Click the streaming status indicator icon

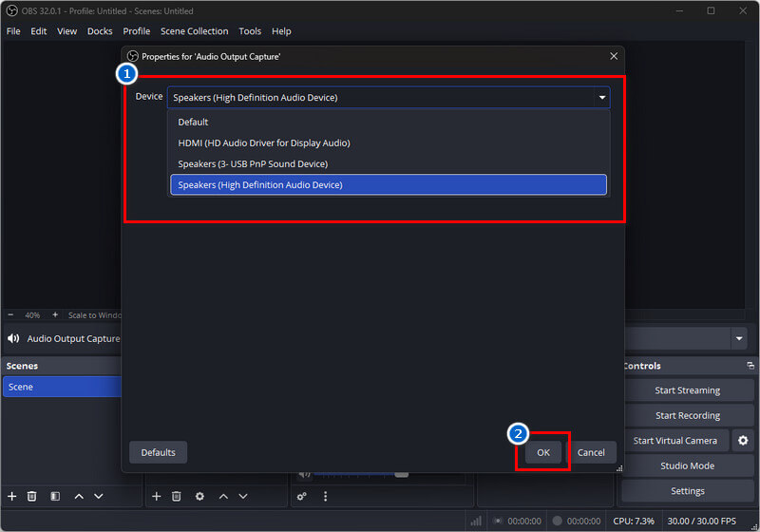(497, 521)
